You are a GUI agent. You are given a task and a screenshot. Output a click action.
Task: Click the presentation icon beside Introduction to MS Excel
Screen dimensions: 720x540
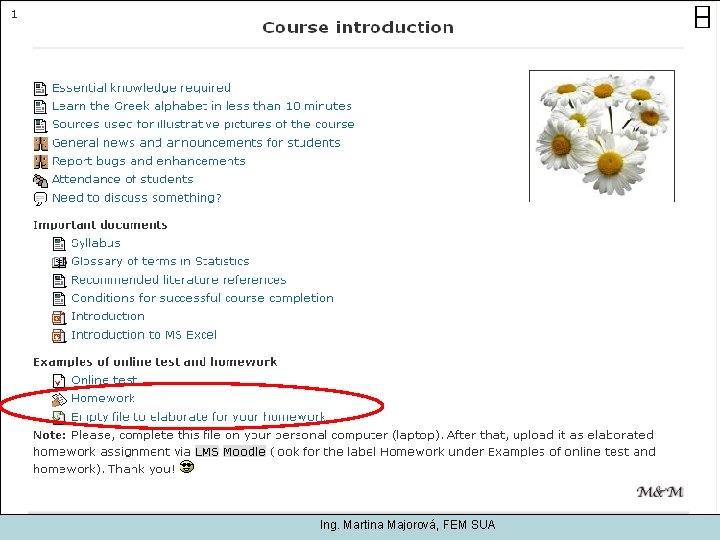59,336
